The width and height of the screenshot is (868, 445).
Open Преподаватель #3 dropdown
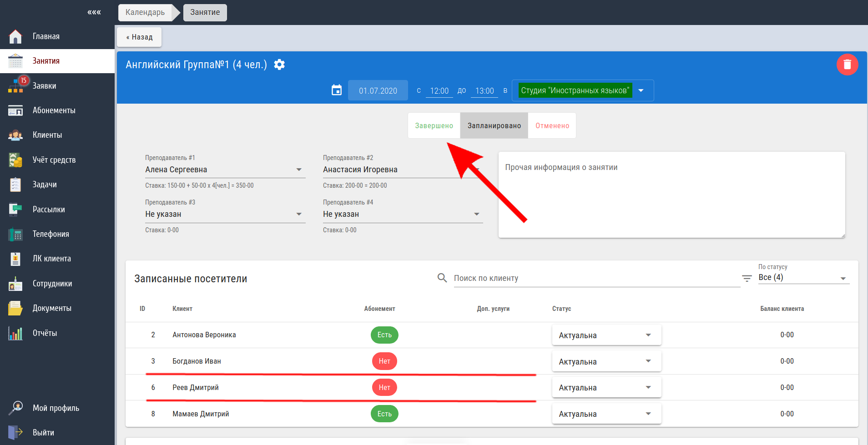pos(225,214)
